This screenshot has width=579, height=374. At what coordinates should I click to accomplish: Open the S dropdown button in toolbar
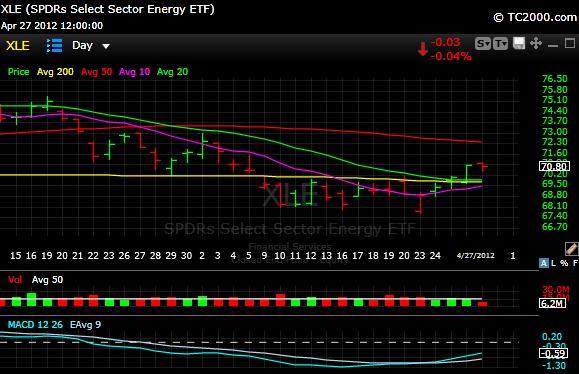(x=483, y=44)
